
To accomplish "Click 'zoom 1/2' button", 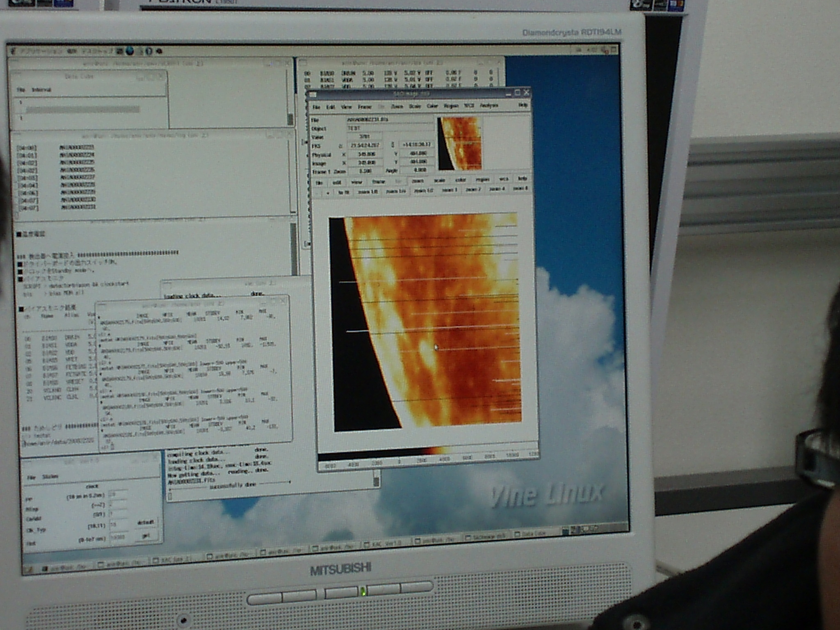I will 423,191.
